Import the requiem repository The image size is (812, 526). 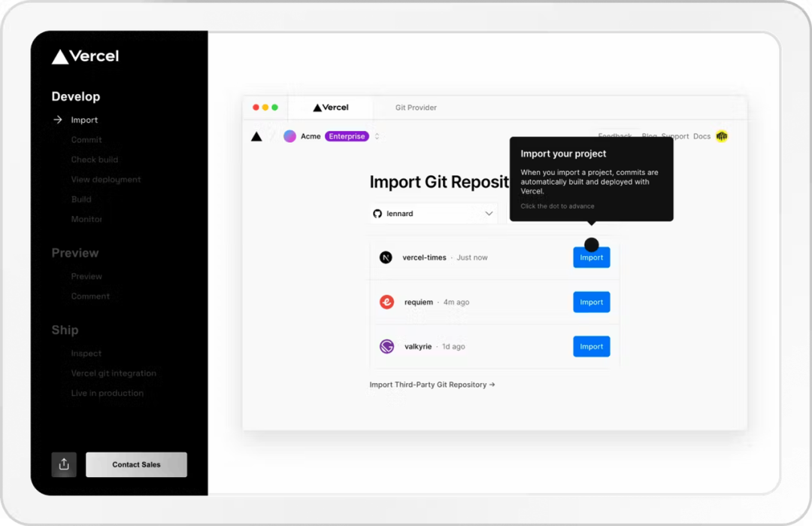point(592,302)
